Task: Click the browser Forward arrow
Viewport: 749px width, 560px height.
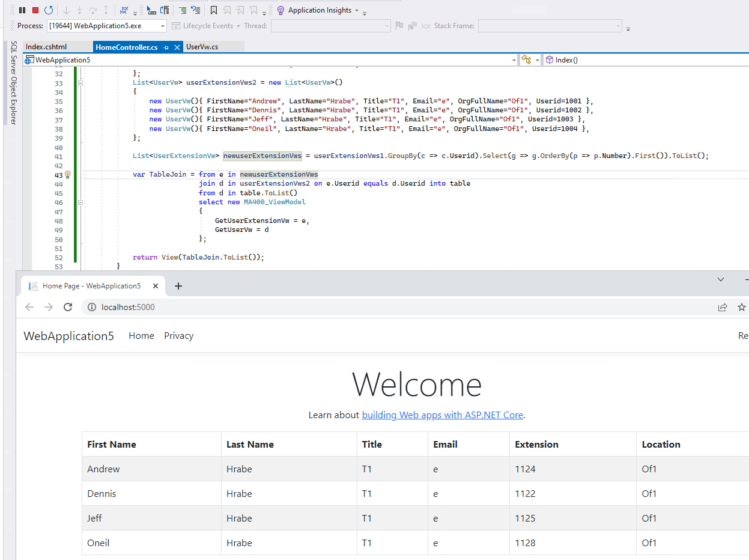Action: 49,307
